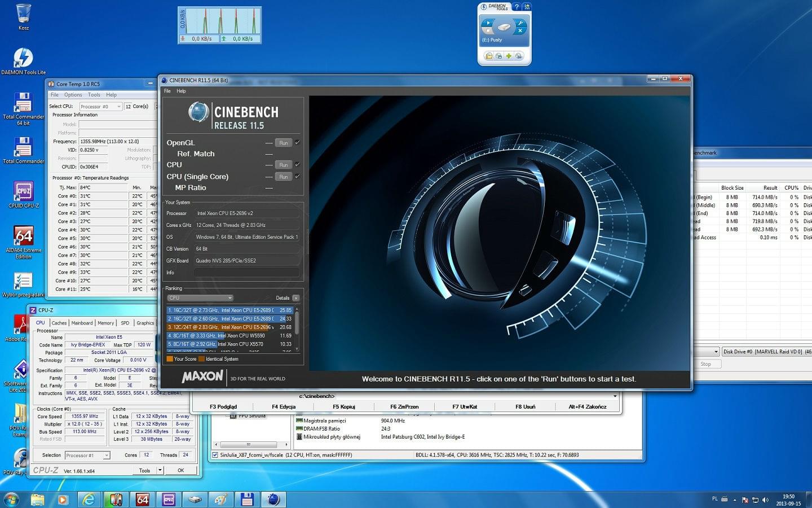
Task: Open Total Commander c:\cinebench path dropdown arrow
Action: 615,396
